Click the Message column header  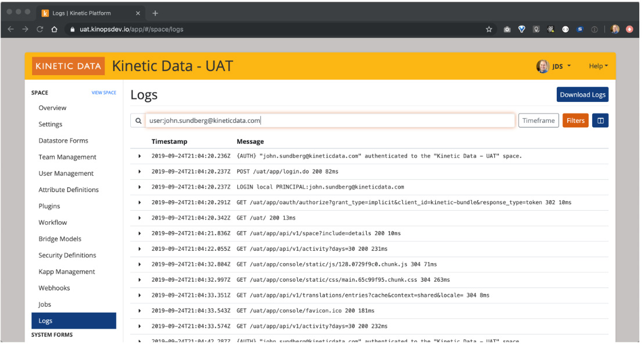(x=250, y=141)
